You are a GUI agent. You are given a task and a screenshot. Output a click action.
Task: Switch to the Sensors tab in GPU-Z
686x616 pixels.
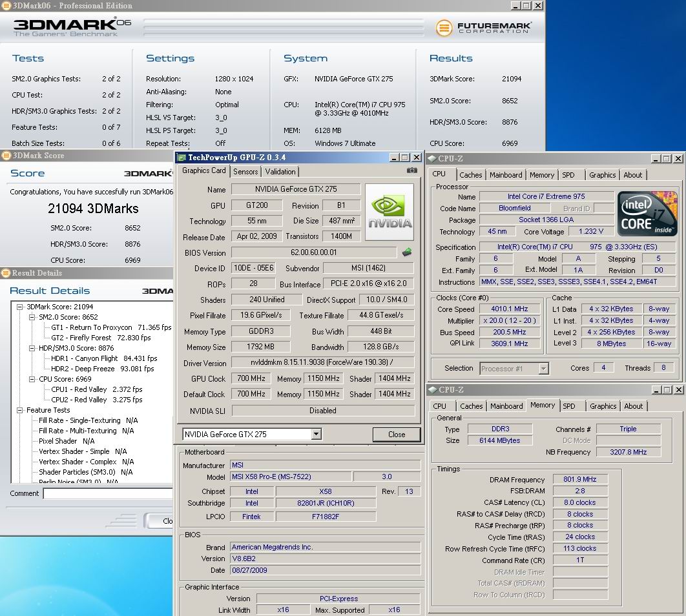click(245, 172)
